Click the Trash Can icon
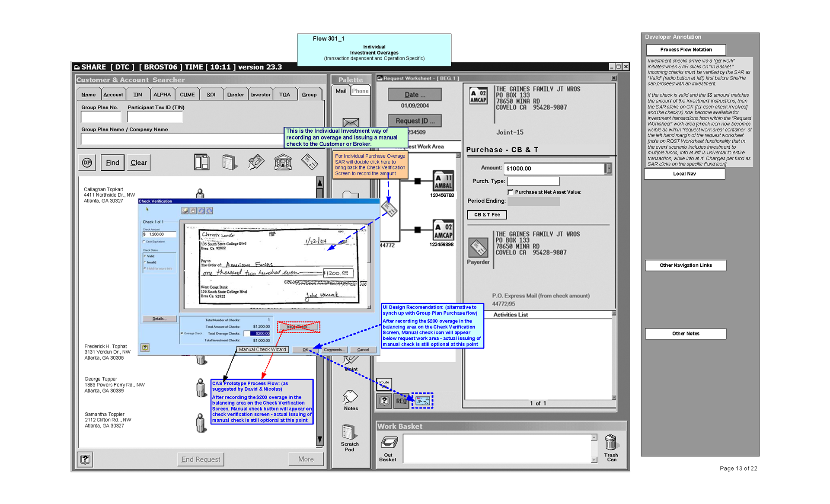The width and height of the screenshot is (830, 504). (x=610, y=443)
